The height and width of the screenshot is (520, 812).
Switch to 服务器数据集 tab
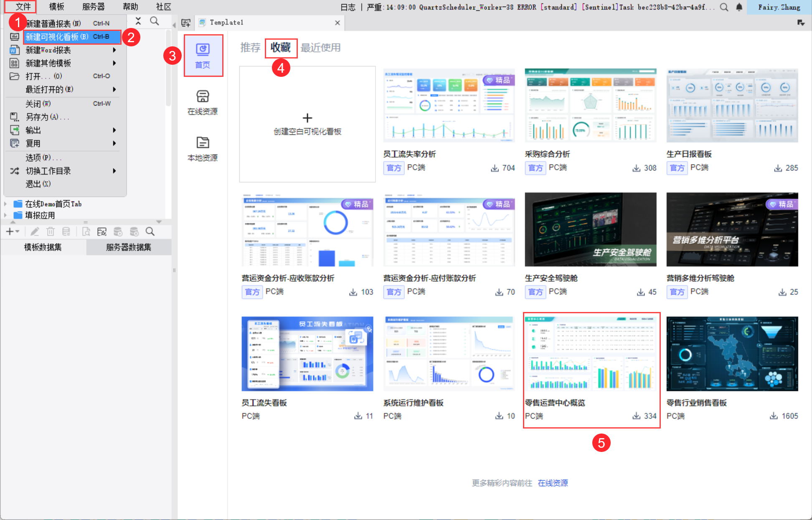pyautogui.click(x=128, y=247)
